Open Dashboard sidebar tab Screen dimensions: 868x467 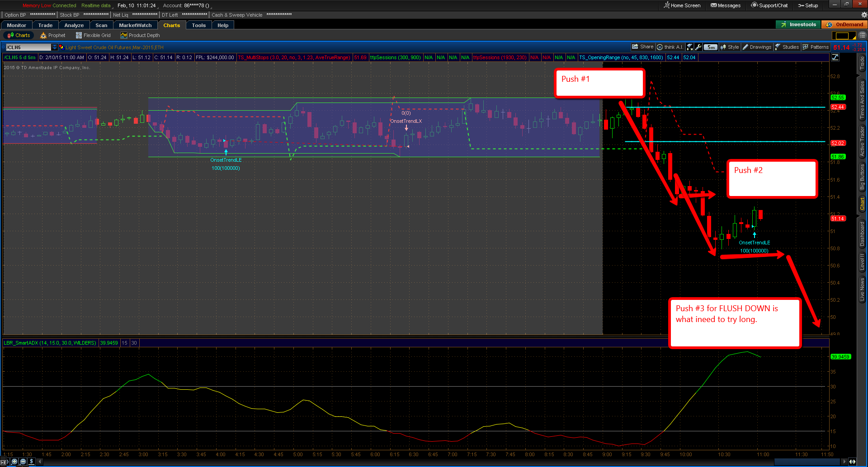(x=862, y=233)
